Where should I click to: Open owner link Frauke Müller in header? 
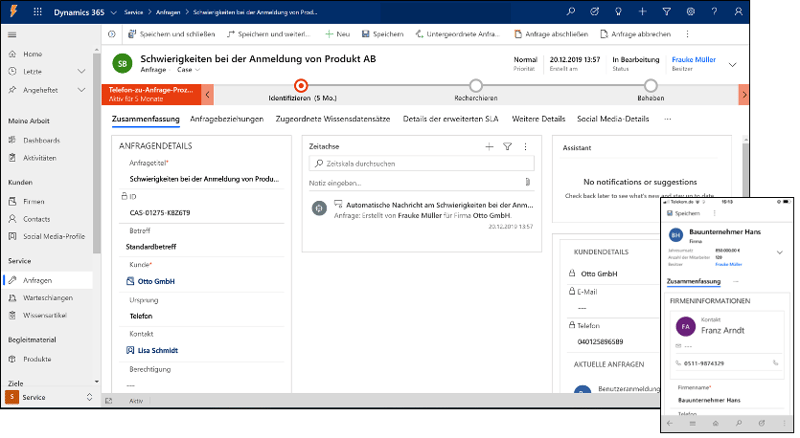coord(693,59)
